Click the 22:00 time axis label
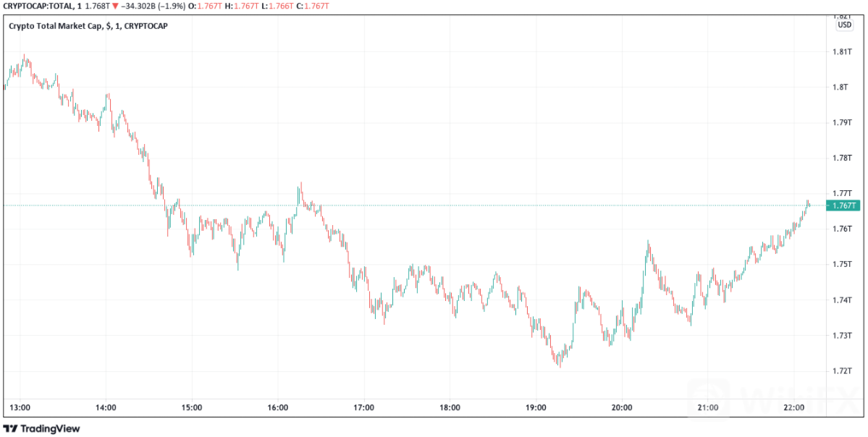This screenshot has height=437, width=868. pos(794,407)
